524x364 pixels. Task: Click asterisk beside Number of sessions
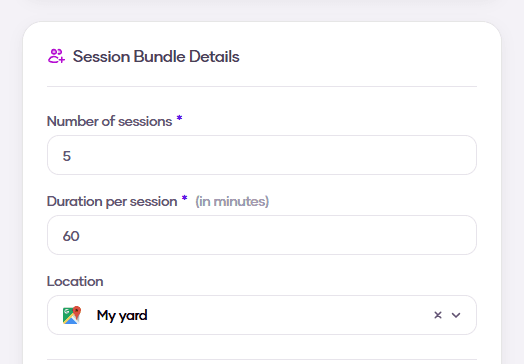[179, 118]
